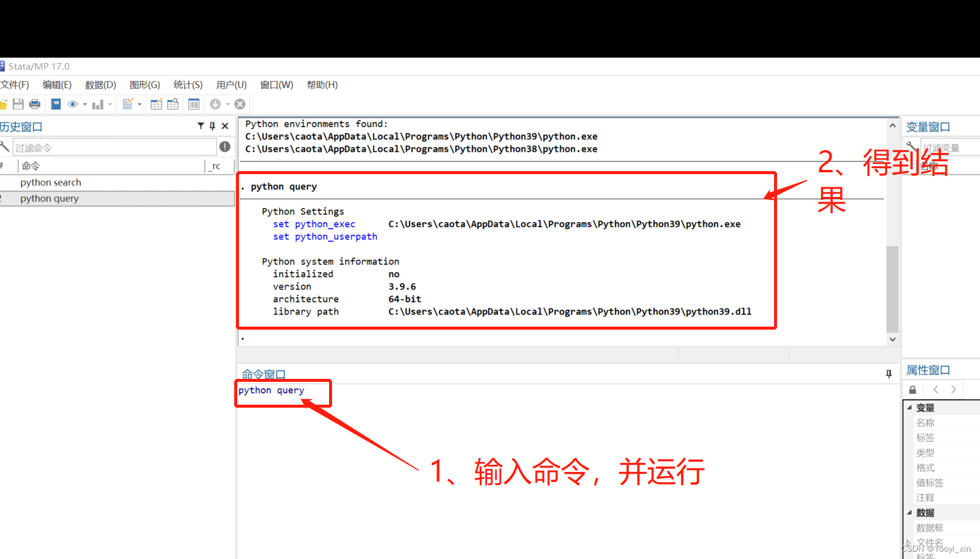Click the Break (X circle) toolbar icon
The height and width of the screenshot is (559, 980).
click(x=240, y=104)
